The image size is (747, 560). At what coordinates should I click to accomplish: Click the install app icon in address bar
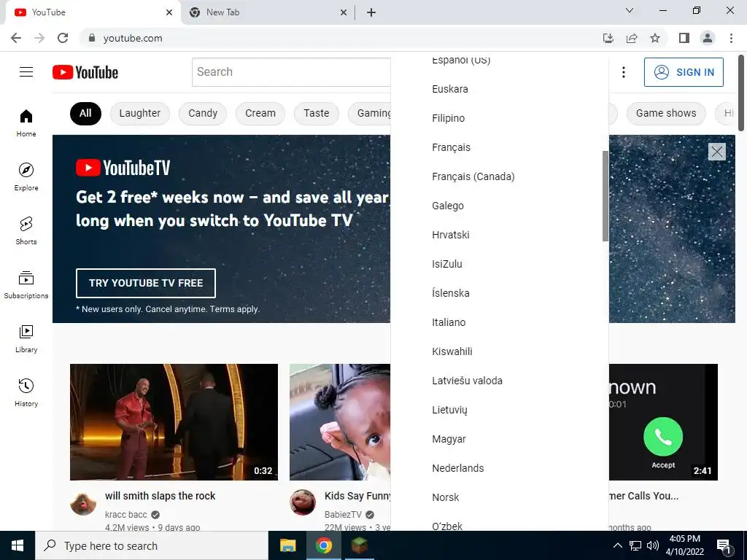[x=608, y=38]
